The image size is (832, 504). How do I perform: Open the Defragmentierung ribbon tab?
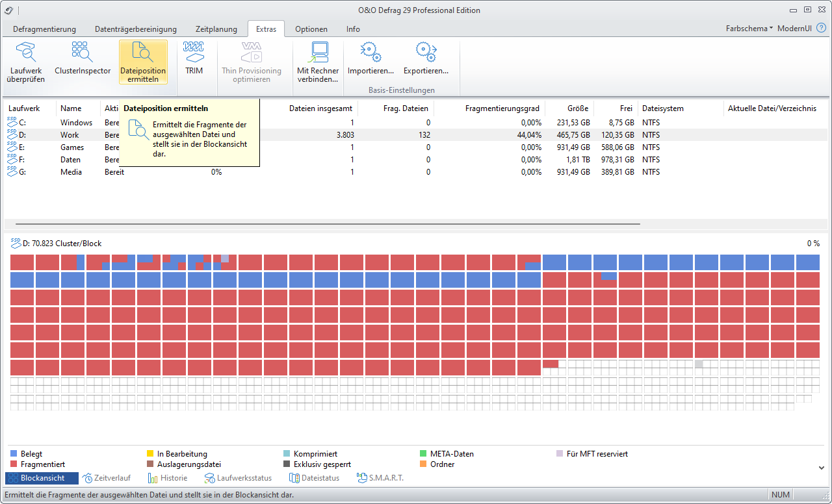[44, 29]
